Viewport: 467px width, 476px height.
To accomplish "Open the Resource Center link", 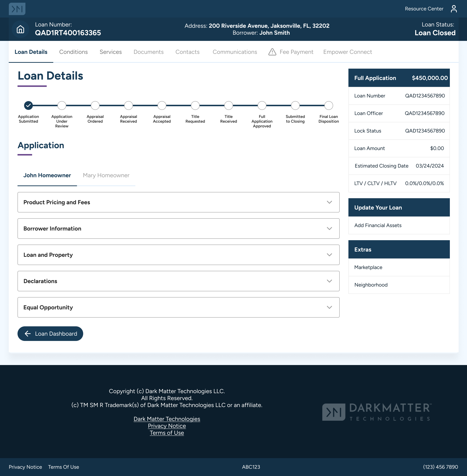I will 424,9.
